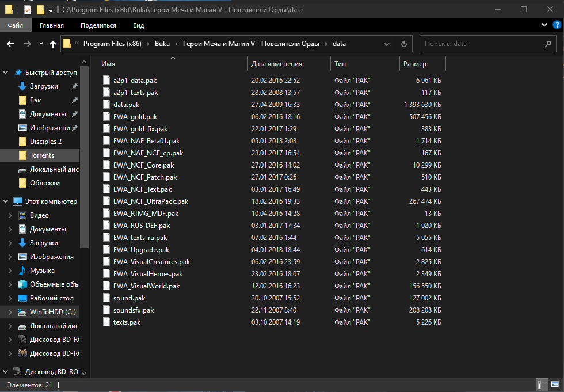Select EWA_NAF_Beta01.pak file icon

tap(106, 140)
